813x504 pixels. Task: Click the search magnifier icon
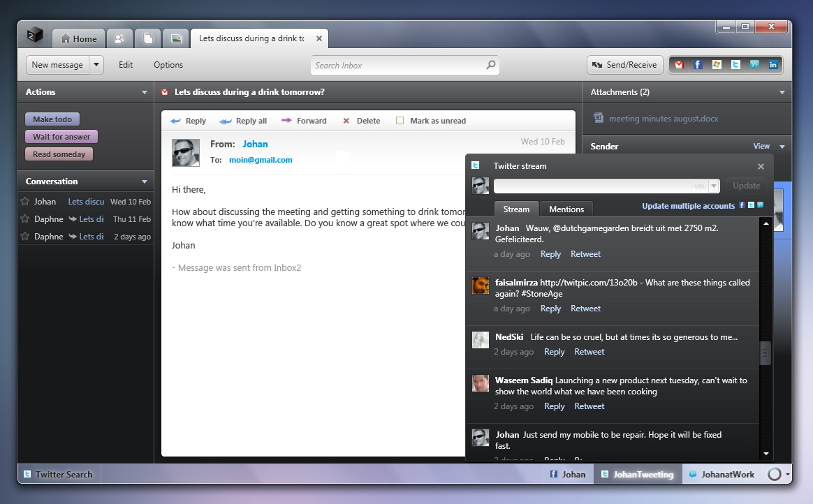490,65
